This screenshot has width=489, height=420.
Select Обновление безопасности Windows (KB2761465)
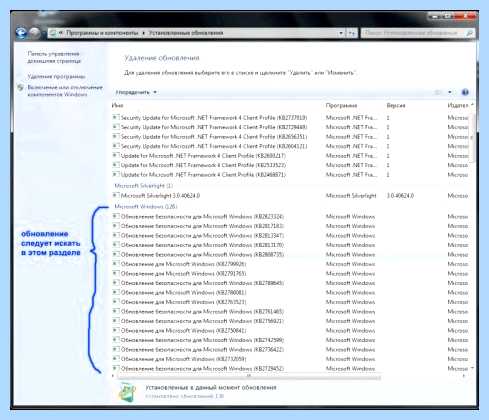coord(202,311)
